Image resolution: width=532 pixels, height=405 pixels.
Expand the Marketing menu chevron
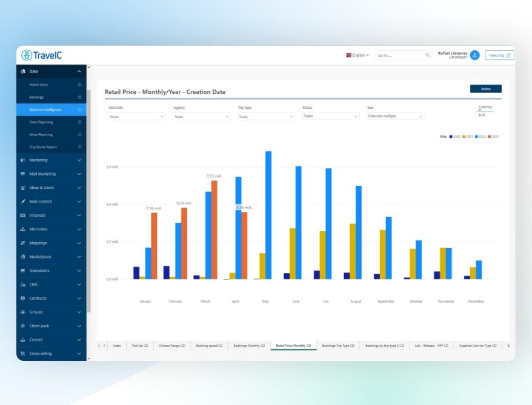[x=79, y=160]
